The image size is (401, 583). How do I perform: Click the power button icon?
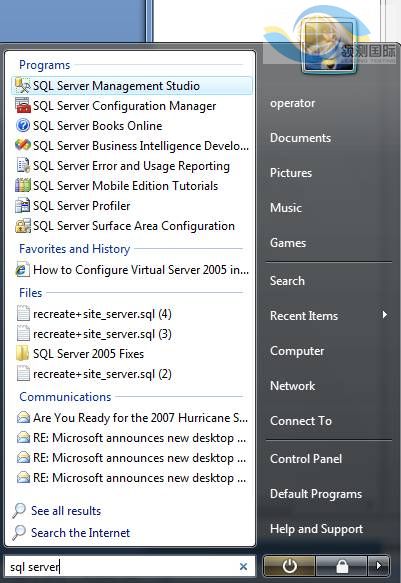pos(289,566)
